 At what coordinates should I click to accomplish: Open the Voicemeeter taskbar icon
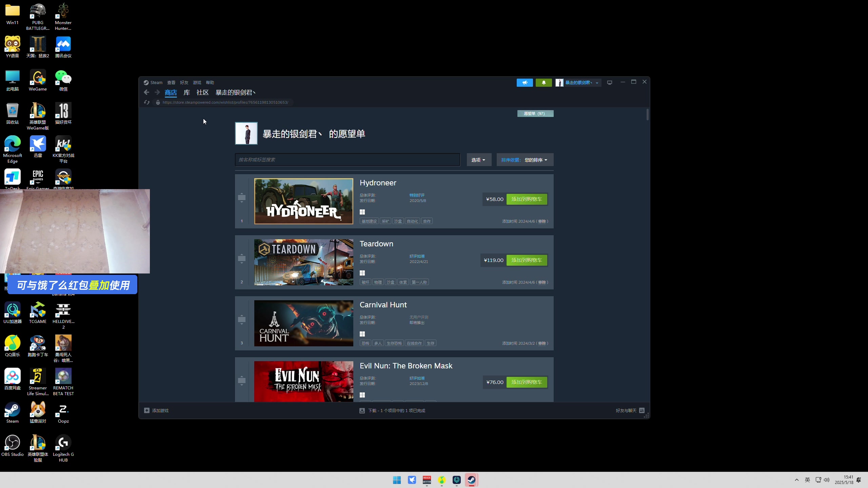(x=427, y=480)
